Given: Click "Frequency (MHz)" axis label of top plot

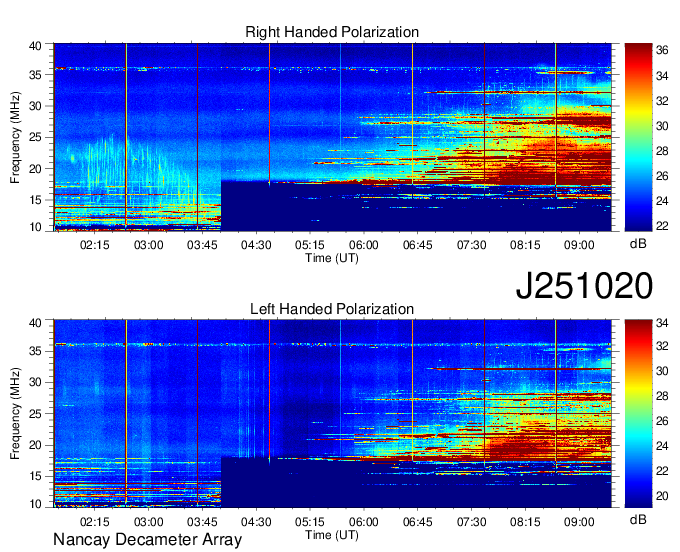Looking at the screenshot, I should click(17, 137).
